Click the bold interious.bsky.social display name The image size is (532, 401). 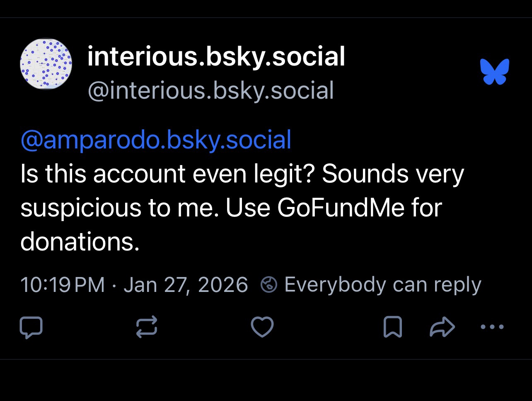216,56
